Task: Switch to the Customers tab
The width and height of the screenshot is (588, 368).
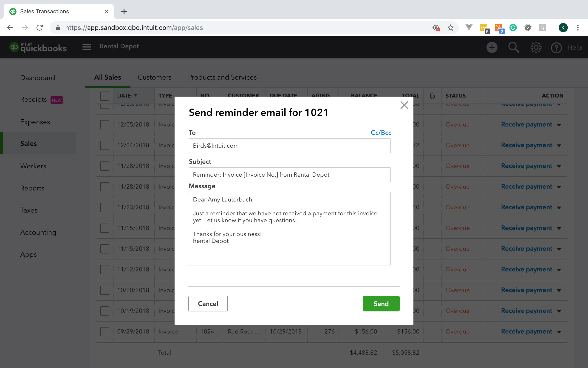Action: point(154,77)
